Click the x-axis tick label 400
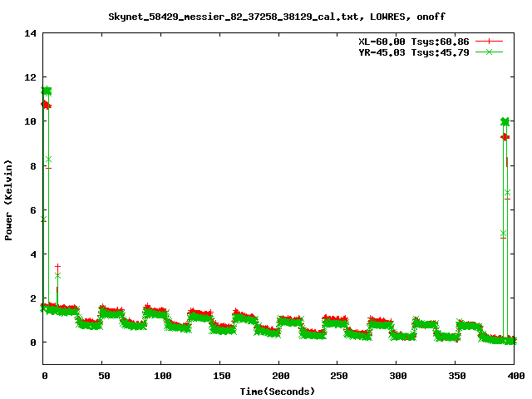 515,376
